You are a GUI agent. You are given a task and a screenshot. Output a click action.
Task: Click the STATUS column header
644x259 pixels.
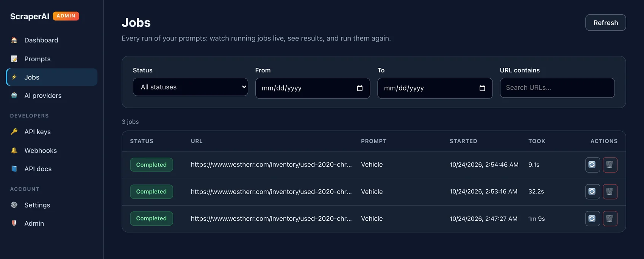pyautogui.click(x=142, y=141)
